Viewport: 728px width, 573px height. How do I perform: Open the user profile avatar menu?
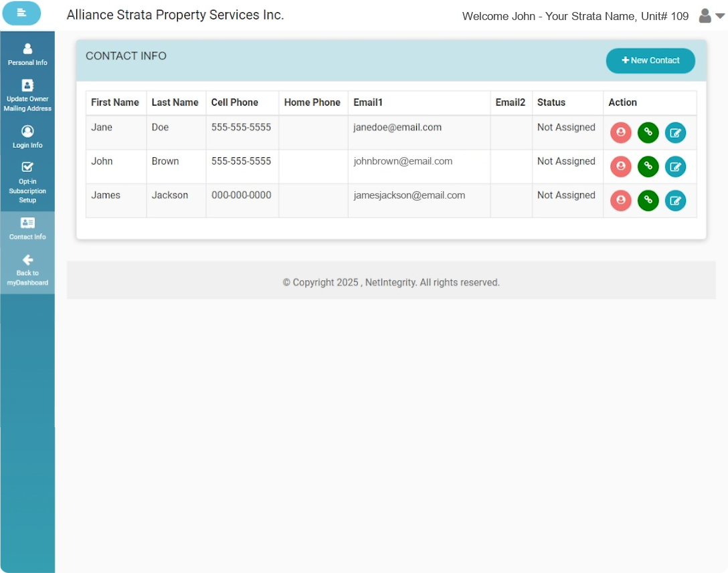705,16
